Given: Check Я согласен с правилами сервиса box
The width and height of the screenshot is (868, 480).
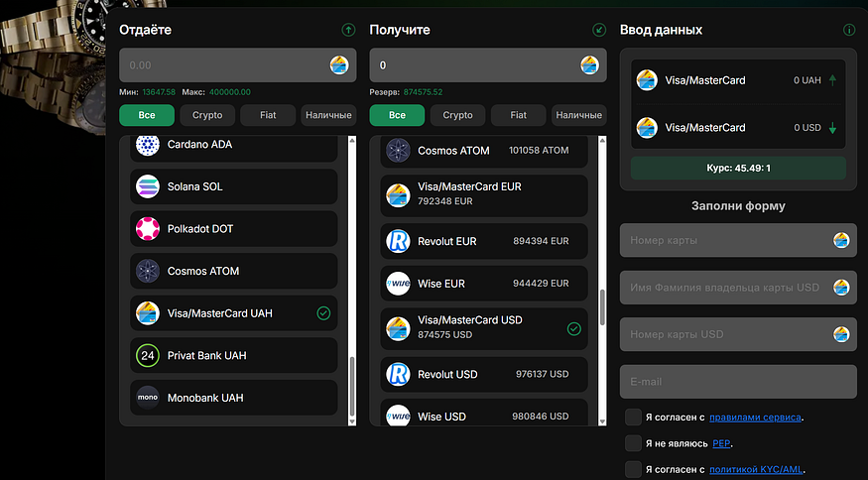Looking at the screenshot, I should (x=633, y=417).
